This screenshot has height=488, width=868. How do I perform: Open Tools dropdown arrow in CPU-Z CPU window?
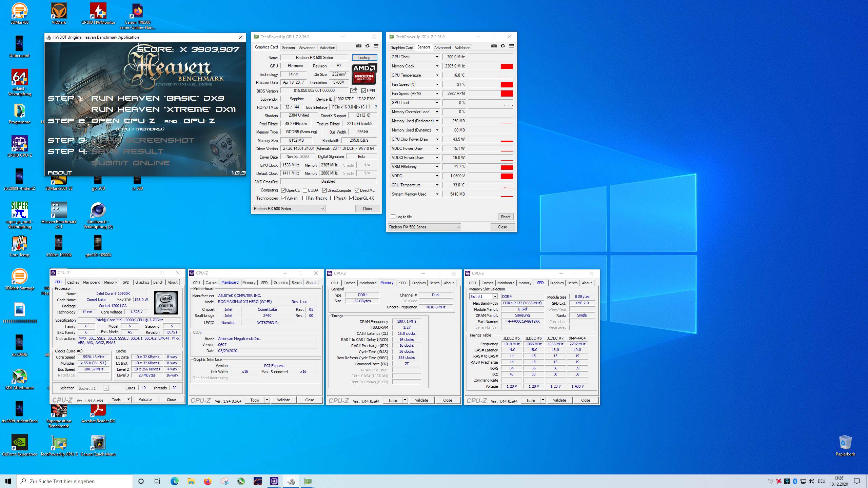pos(129,400)
